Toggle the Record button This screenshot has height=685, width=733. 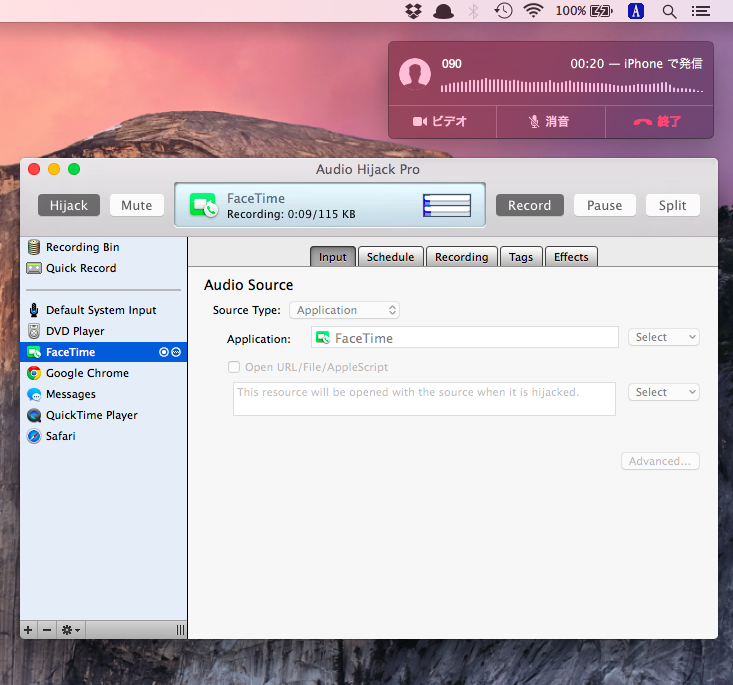tap(530, 205)
